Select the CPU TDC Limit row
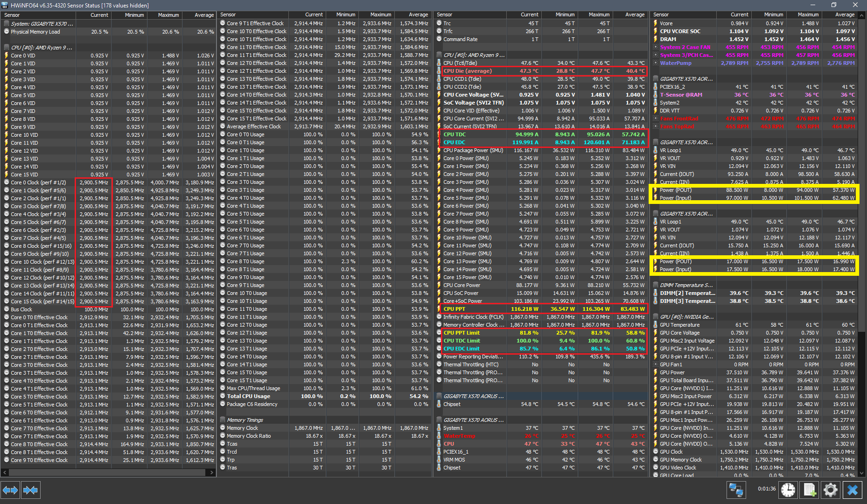The height and width of the screenshot is (504, 867). tap(541, 341)
